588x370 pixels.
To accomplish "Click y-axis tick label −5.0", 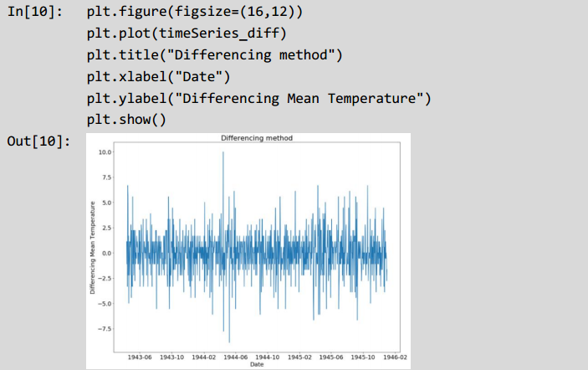I will pos(105,304).
